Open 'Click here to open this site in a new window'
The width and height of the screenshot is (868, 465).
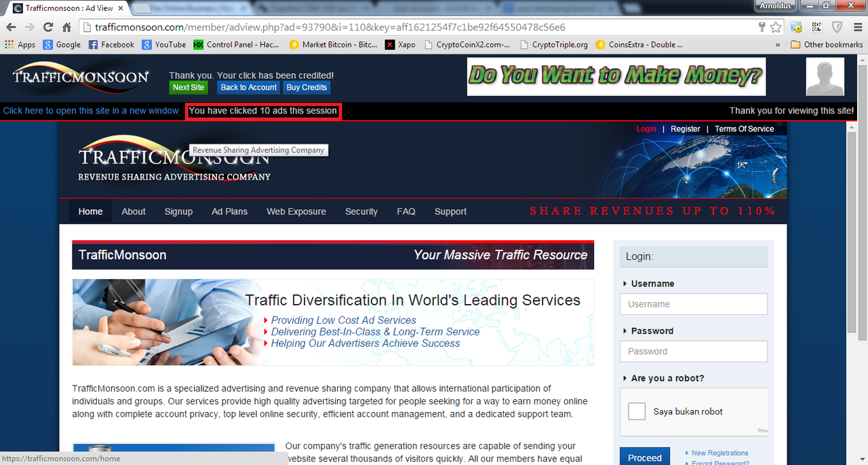(x=91, y=111)
